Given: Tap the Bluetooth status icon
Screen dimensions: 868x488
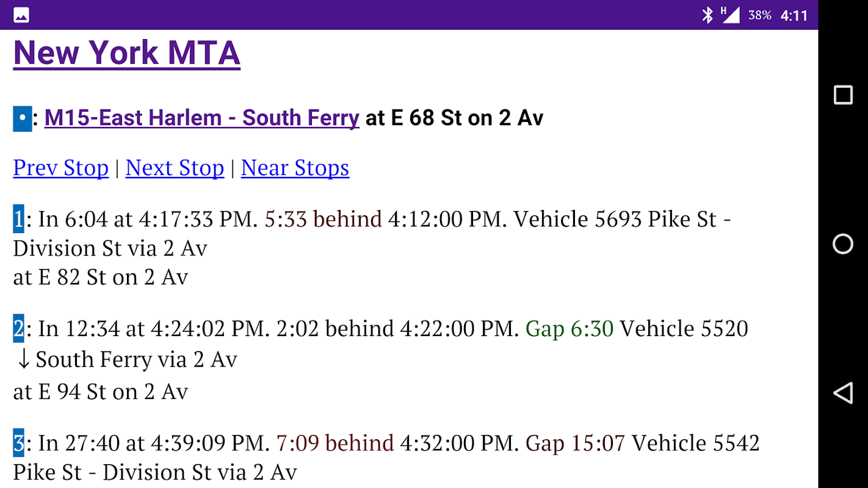Looking at the screenshot, I should pos(707,15).
